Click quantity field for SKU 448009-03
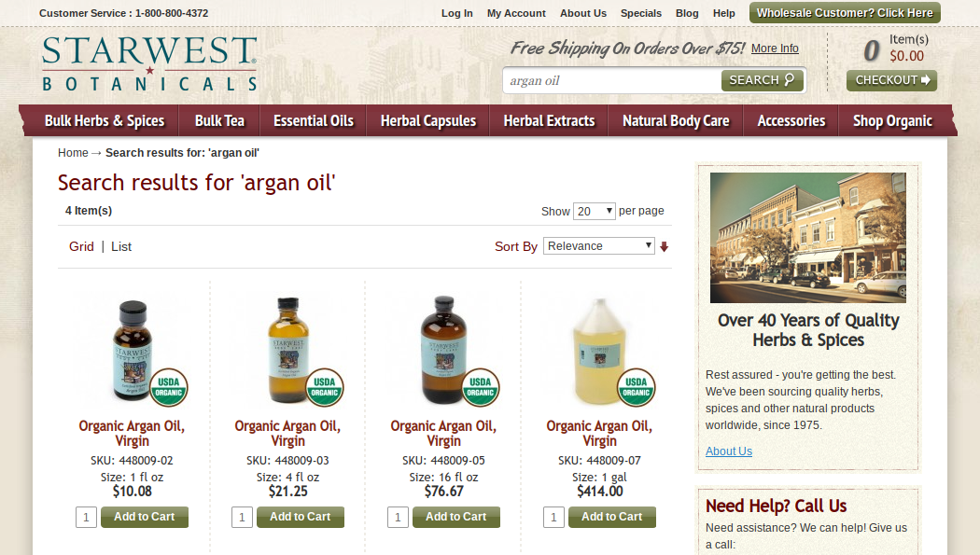 click(242, 517)
